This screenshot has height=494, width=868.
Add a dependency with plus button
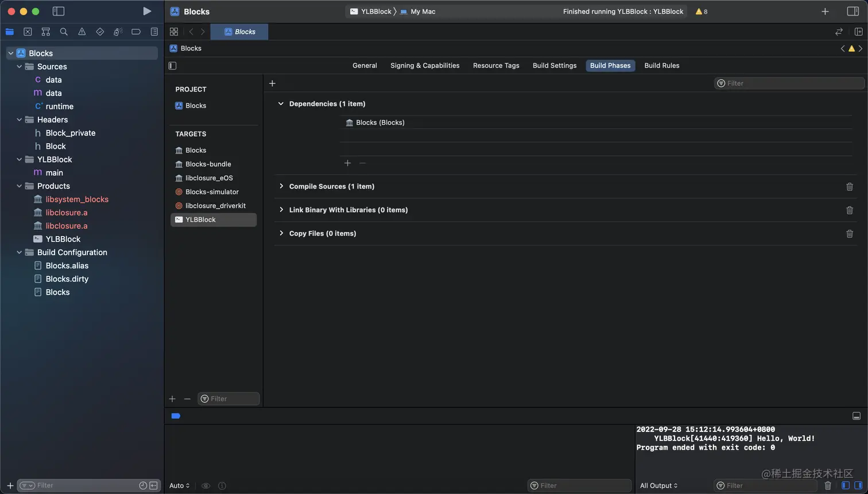347,163
